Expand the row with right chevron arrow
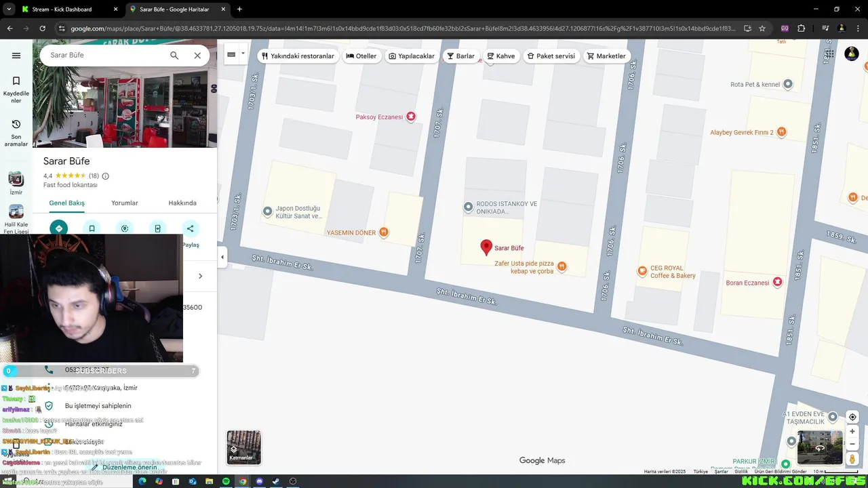868x488 pixels. click(200, 276)
